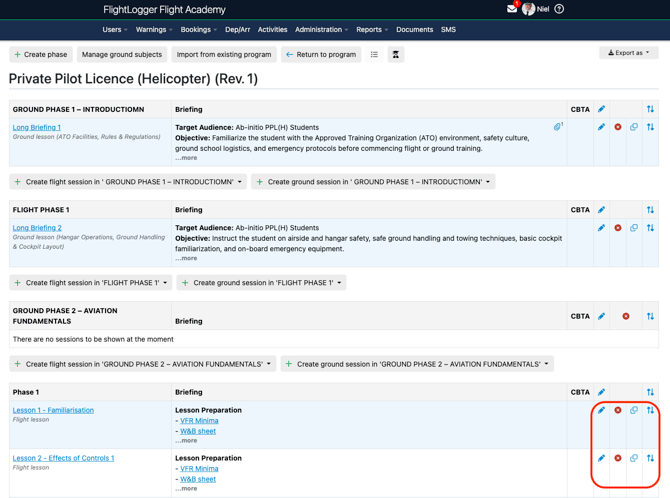The image size is (670, 498).
Task: Delete GROUND PHASE 2 phase with red X icon
Action: click(626, 316)
